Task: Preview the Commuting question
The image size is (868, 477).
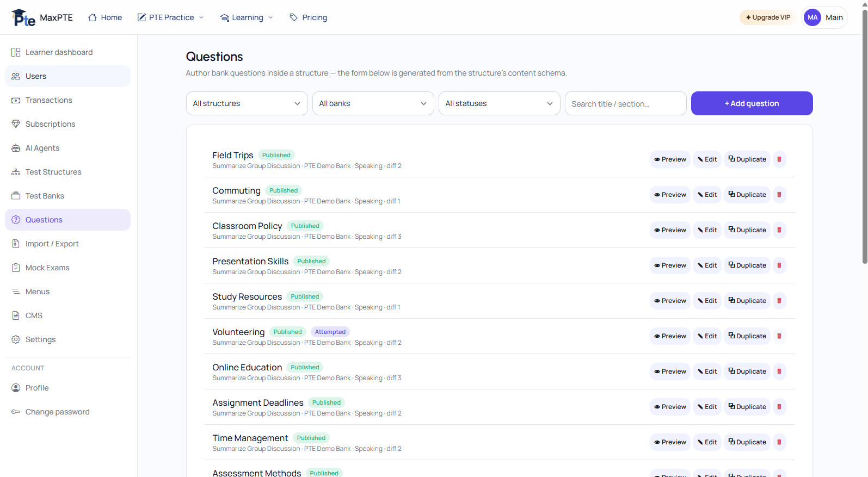Action: pyautogui.click(x=670, y=195)
